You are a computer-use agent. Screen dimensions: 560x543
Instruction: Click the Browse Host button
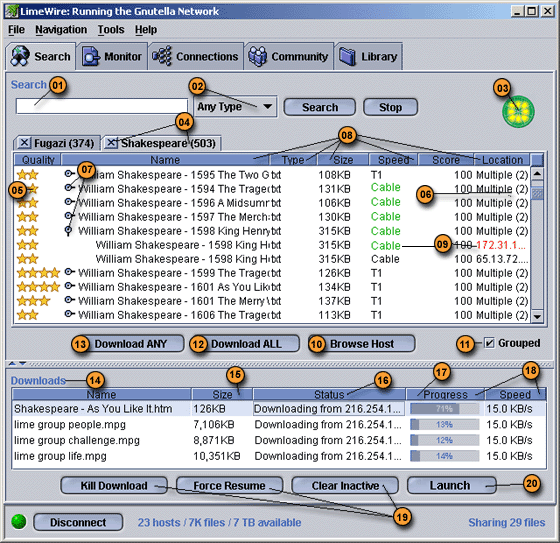point(361,344)
